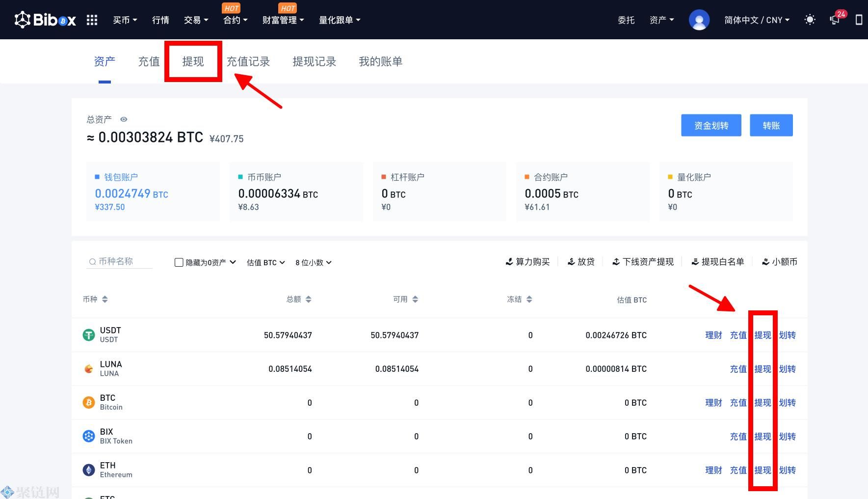Open 行情 in navigation
Screen dimensions: 868x499
pos(160,20)
